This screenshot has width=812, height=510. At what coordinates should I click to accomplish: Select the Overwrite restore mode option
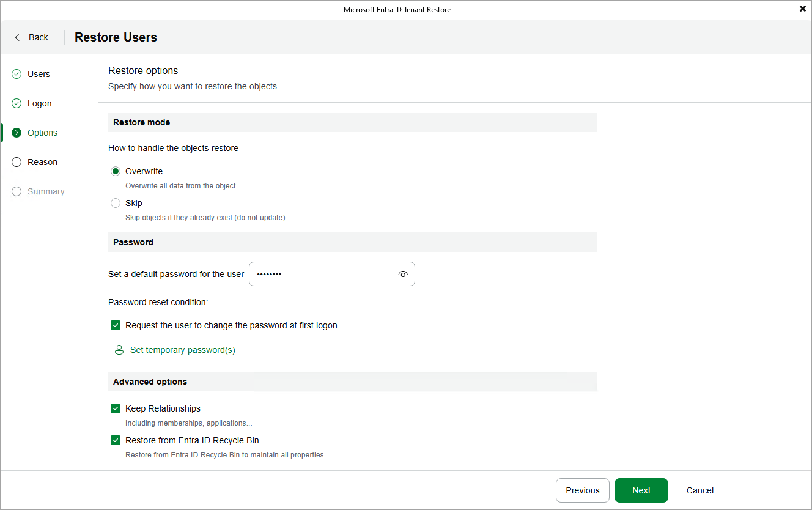(116, 171)
